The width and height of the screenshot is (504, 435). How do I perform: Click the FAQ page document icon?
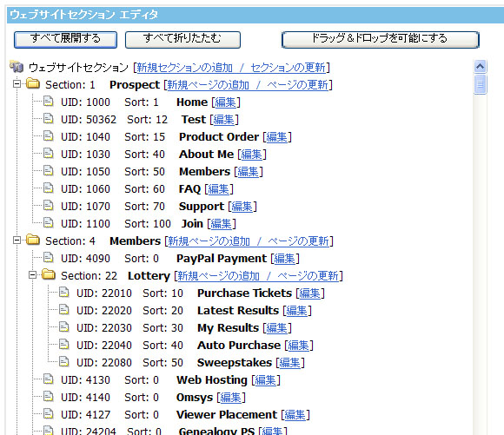coord(48,188)
